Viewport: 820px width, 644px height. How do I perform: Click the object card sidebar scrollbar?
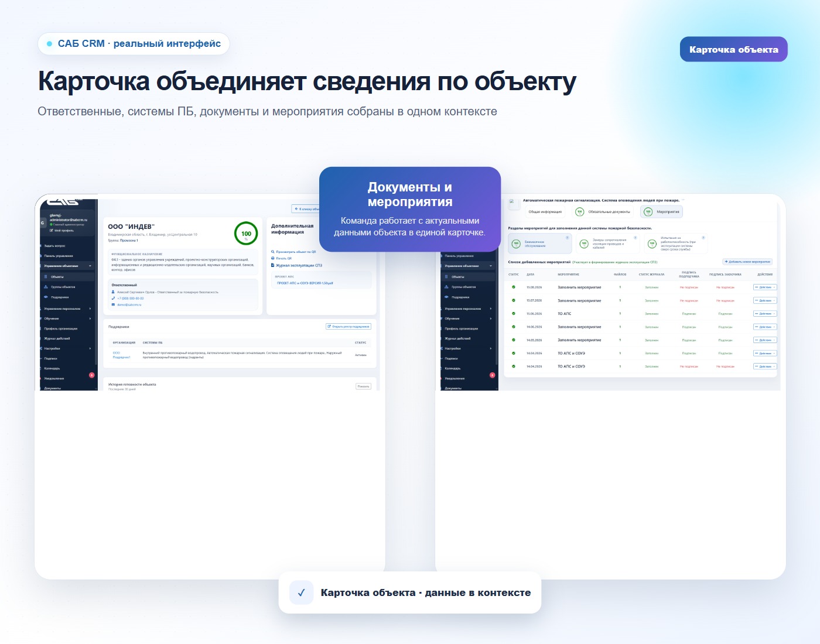pos(96,281)
